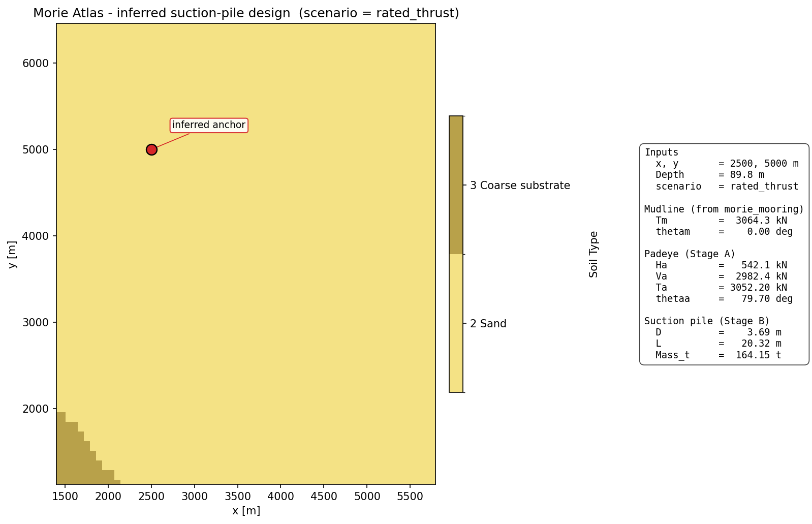Click the "L = 20.32 m" value
The width and height of the screenshot is (812, 524).
coord(718,344)
